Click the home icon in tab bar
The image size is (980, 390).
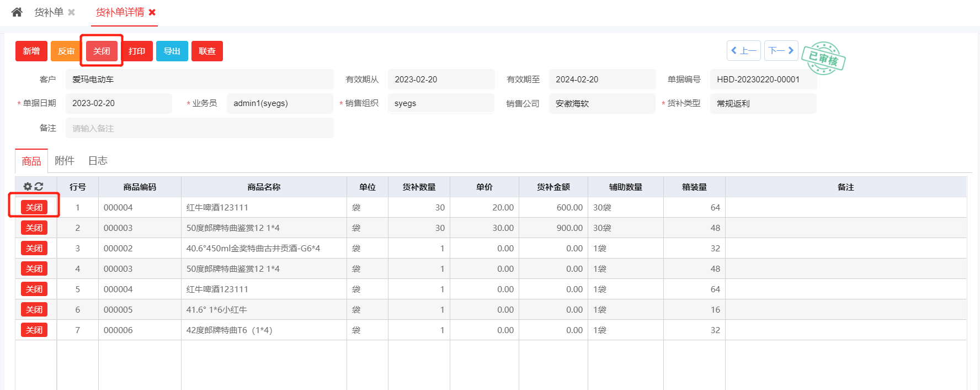tap(17, 12)
